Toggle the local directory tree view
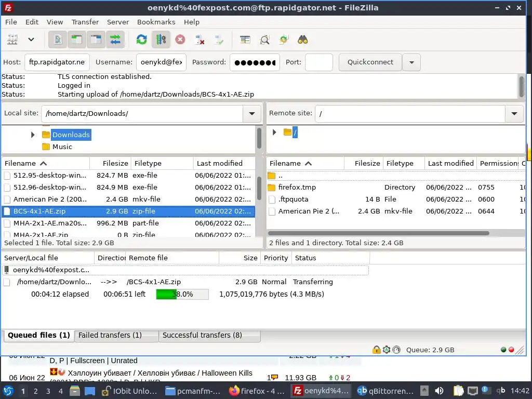This screenshot has height=399, width=532. (x=77, y=39)
